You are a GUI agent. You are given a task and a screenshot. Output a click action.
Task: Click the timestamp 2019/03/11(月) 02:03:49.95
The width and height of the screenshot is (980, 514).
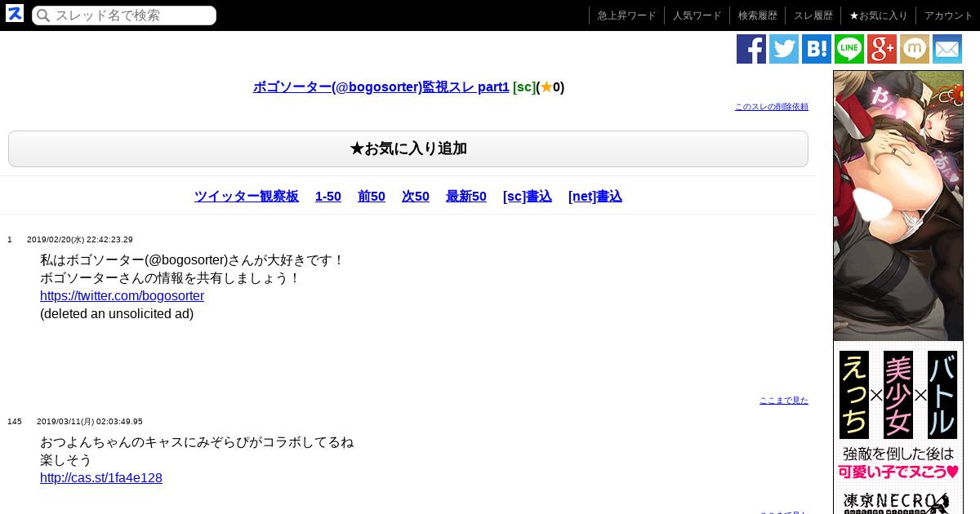coord(90,422)
